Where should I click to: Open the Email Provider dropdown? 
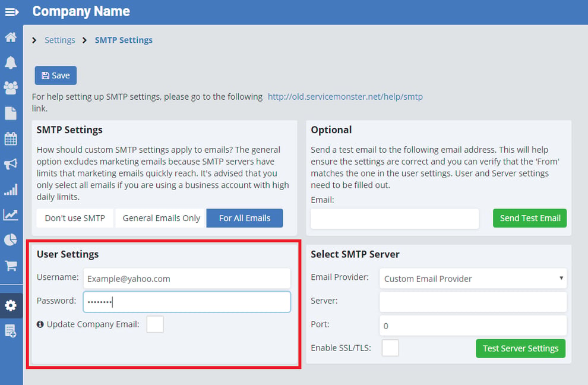473,279
